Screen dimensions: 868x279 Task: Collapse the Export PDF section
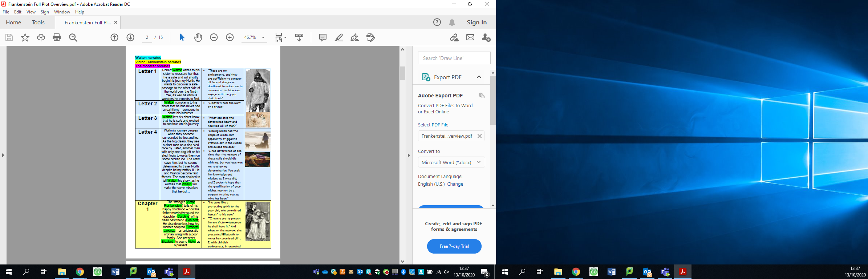click(479, 77)
